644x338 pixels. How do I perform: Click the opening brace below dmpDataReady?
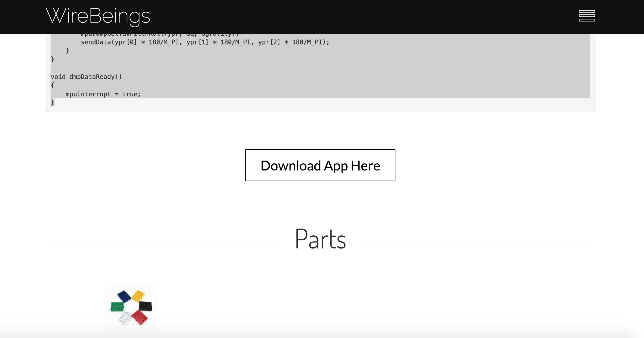click(x=53, y=85)
